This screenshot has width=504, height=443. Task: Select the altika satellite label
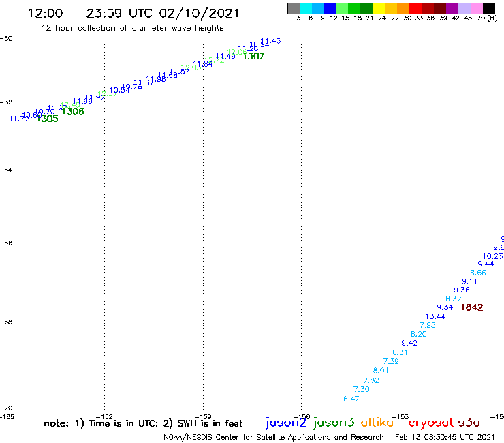(x=377, y=422)
